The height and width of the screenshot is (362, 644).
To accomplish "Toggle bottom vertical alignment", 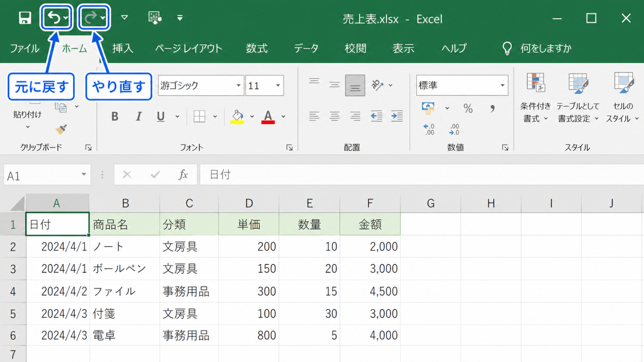I will [355, 85].
